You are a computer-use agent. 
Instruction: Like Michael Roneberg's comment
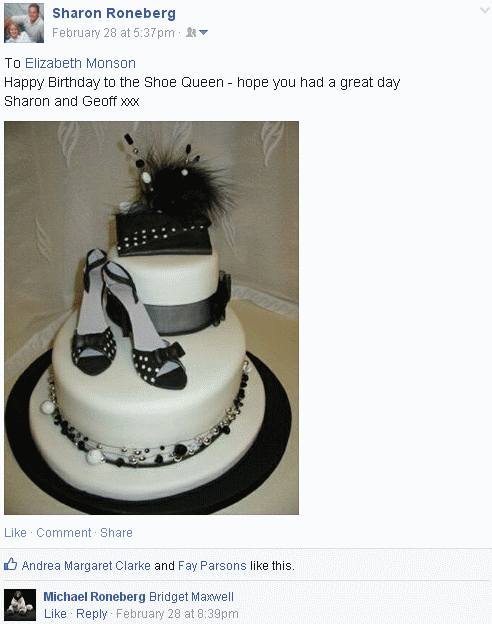point(55,614)
